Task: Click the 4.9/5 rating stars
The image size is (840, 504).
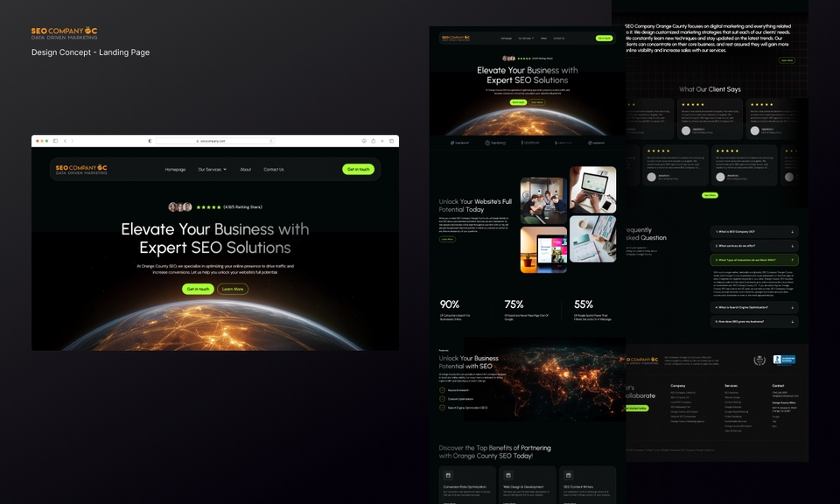Action: (x=208, y=206)
